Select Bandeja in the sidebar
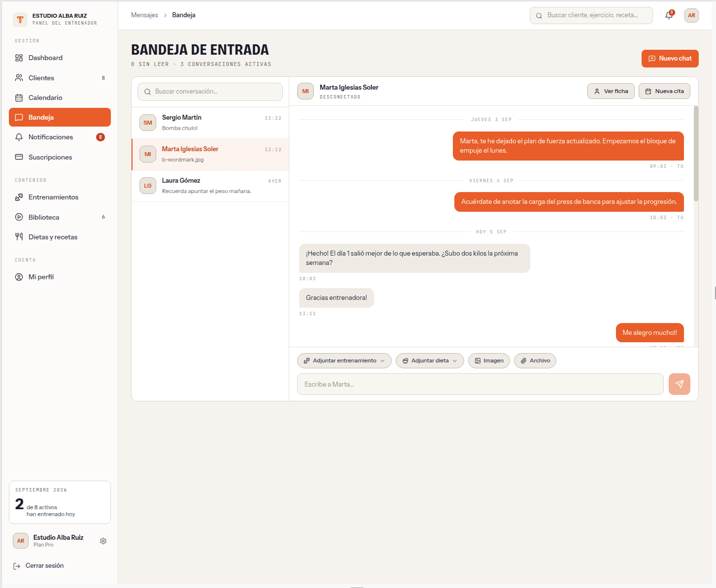The height and width of the screenshot is (588, 716). point(60,117)
